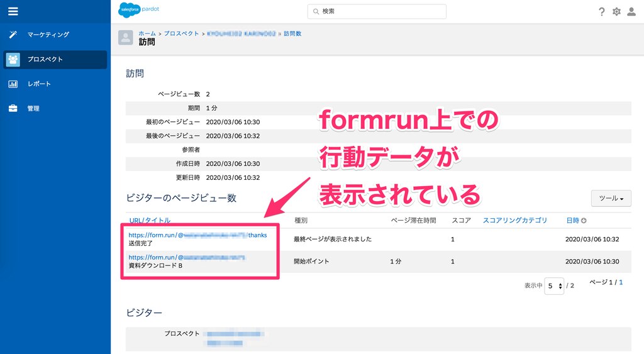Click ビジターのページビュー数 section heading
Screen dimensions: 644x354
pos(181,198)
